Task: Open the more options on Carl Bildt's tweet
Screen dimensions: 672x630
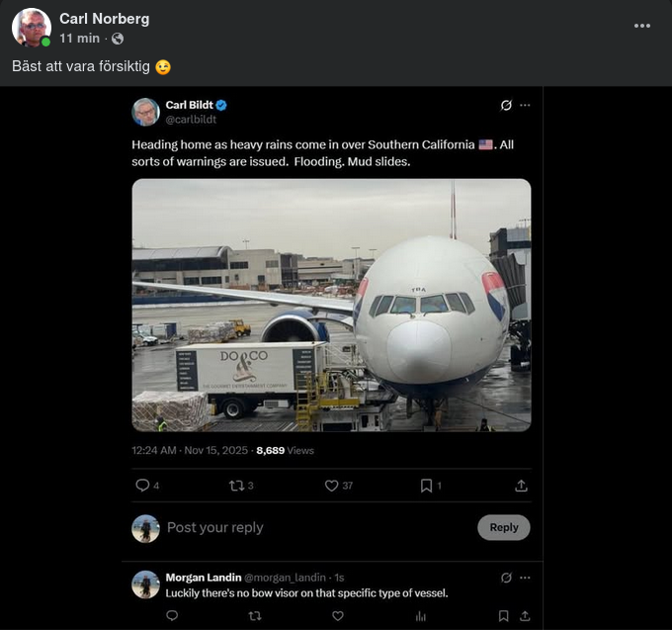Action: (x=525, y=105)
